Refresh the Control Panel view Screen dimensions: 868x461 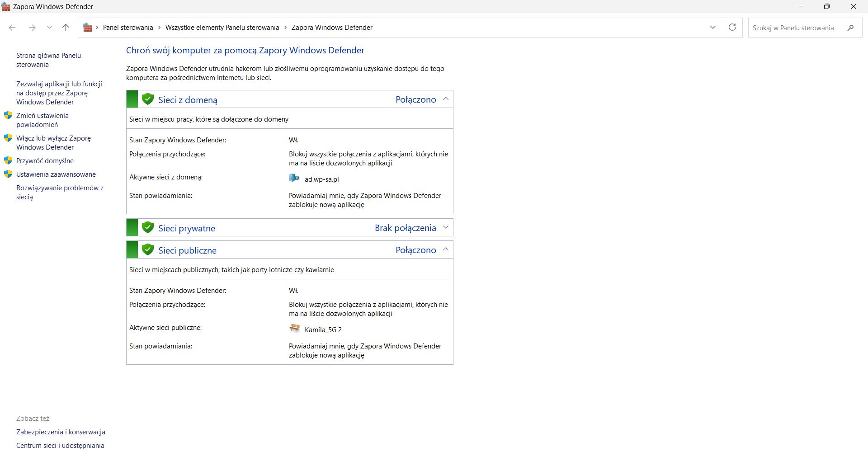tap(732, 27)
